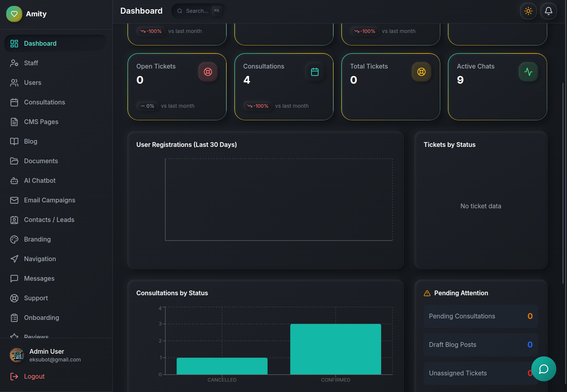Click the Amity heart logo
Screen dimensions: 567x392
[14, 14]
